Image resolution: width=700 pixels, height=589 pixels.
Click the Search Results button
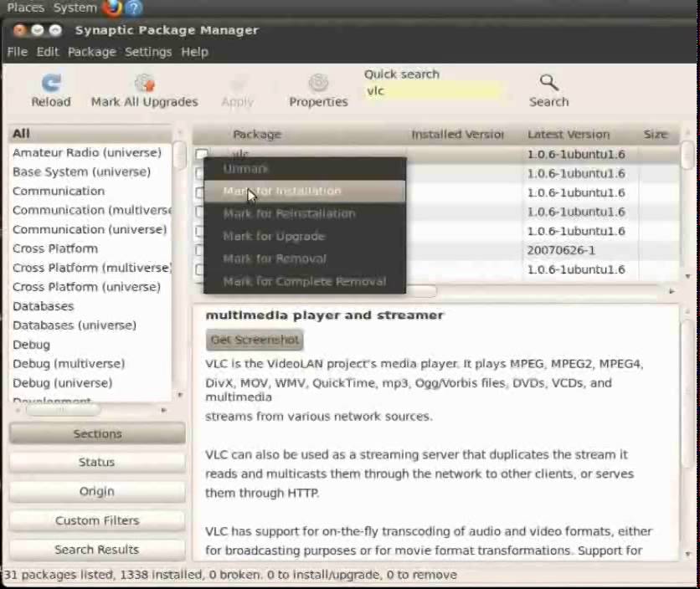(x=97, y=550)
